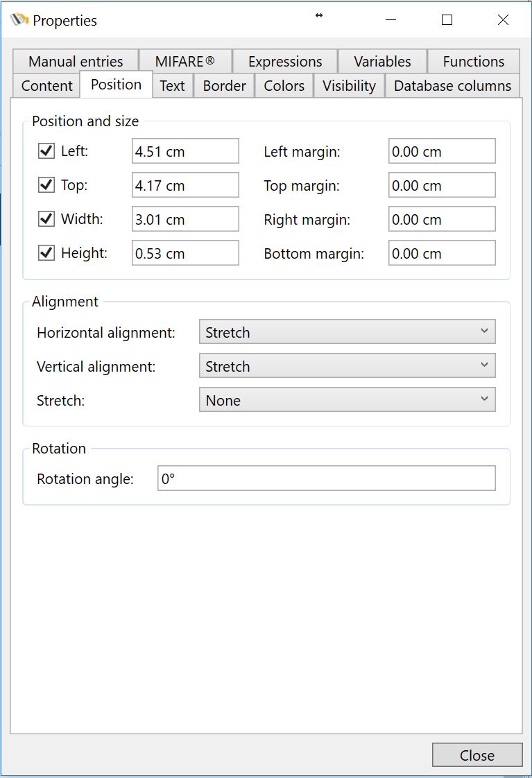Click the Left margin input field
Viewport: 532px width, 778px height.
coord(442,151)
